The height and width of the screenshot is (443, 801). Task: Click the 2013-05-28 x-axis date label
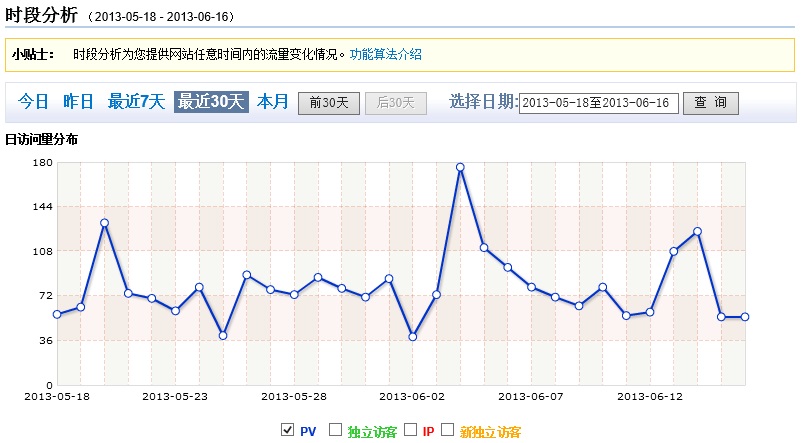[x=294, y=396]
